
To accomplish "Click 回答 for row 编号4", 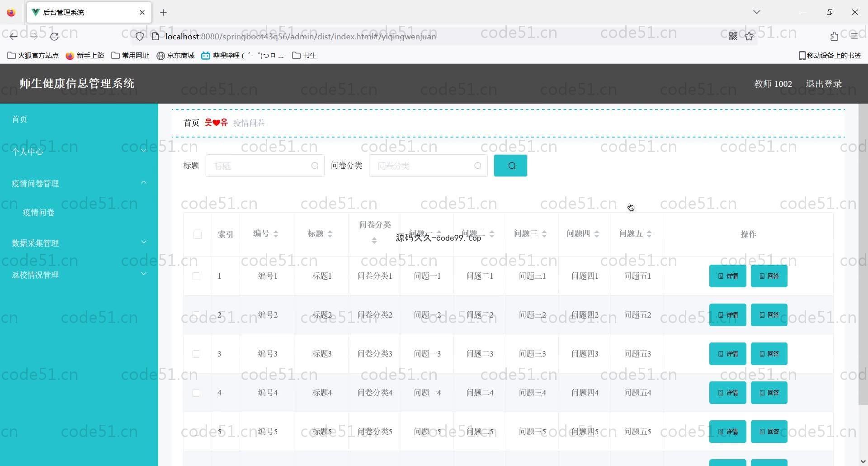I will pos(769,393).
